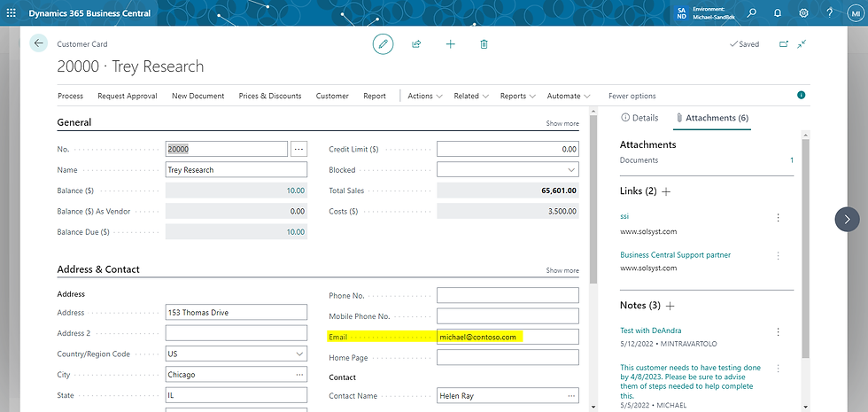Click the collapse page arrows icon
The image size is (868, 412).
pos(802,43)
